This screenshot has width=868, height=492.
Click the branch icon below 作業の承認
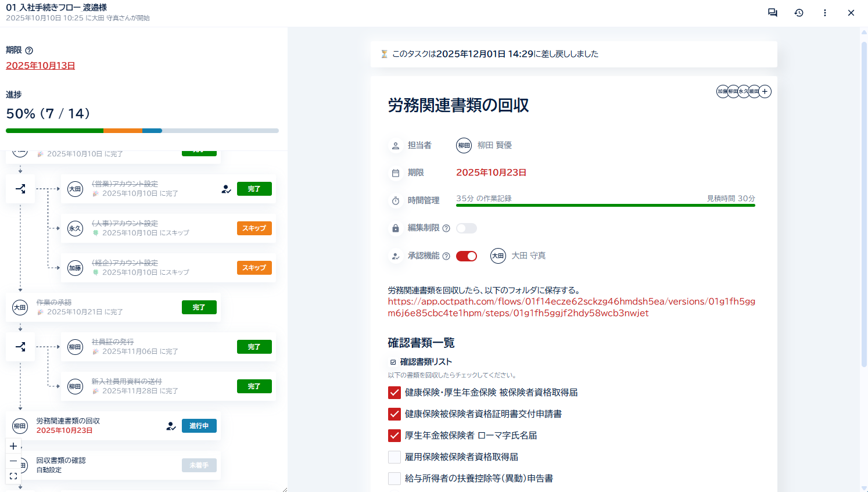point(20,347)
